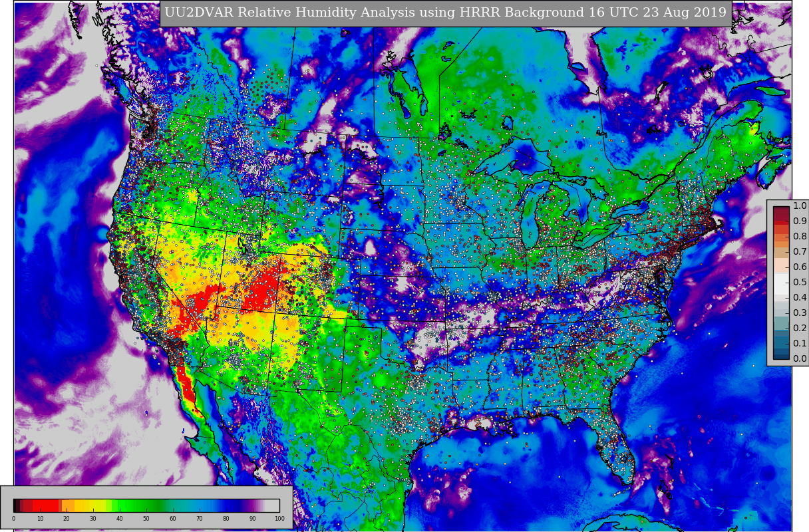The width and height of the screenshot is (809, 532).
Task: Pick the dark navy bottom of right colorbar
Action: (x=781, y=356)
